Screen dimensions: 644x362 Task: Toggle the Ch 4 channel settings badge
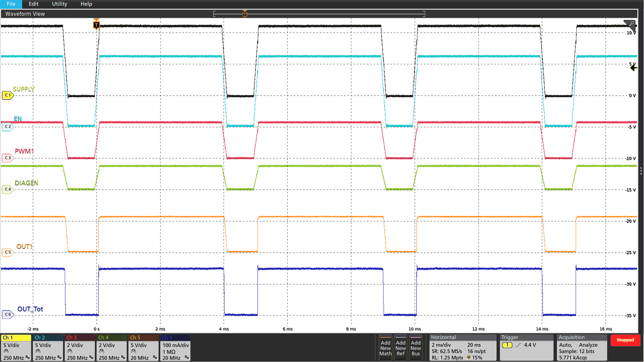(111, 347)
